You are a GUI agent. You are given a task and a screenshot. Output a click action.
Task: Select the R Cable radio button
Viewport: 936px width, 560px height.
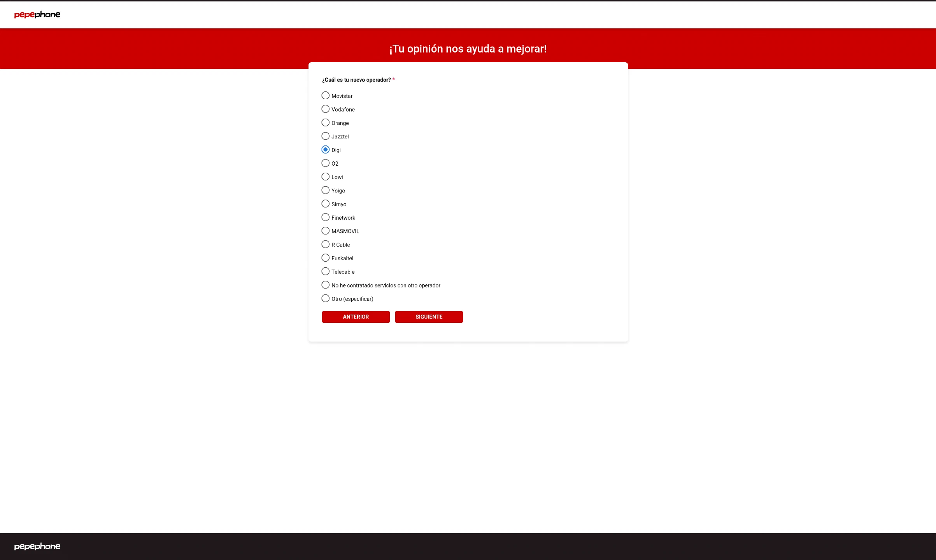(x=326, y=245)
